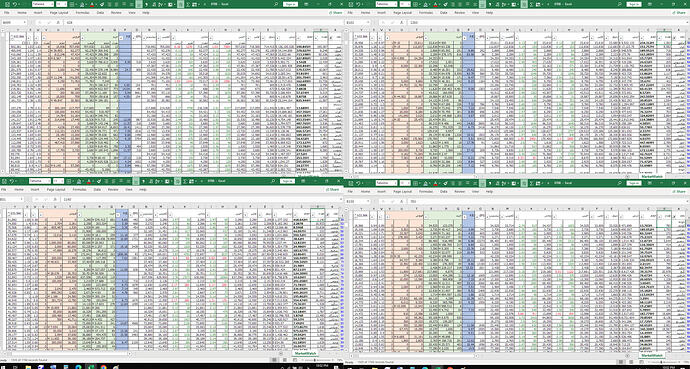690x369 pixels.
Task: Open search magnifier in top-left Excel window
Action: (275, 4)
